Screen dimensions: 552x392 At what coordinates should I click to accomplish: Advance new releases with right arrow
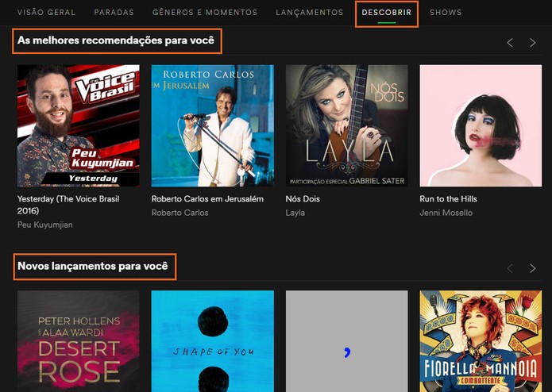pyautogui.click(x=533, y=268)
